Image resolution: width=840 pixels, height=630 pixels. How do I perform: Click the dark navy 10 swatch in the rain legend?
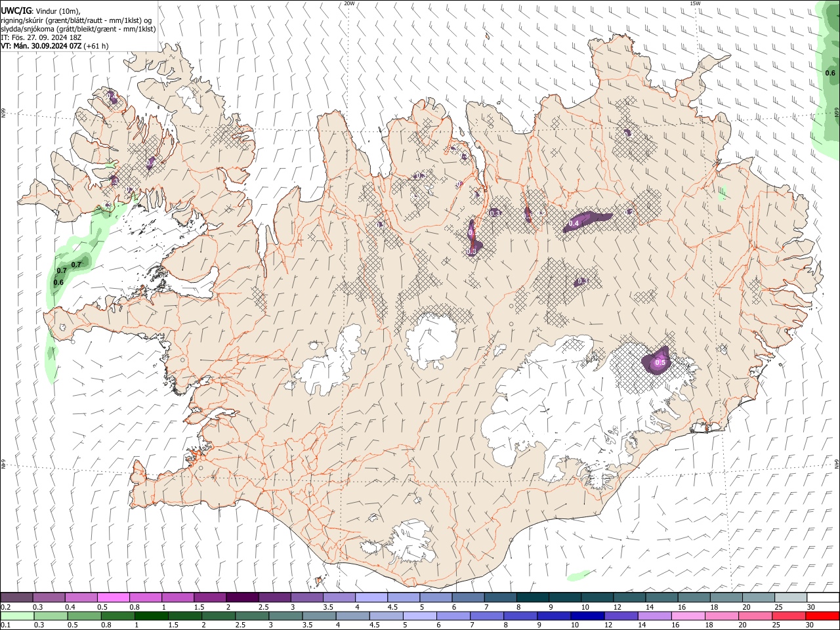pos(586,616)
